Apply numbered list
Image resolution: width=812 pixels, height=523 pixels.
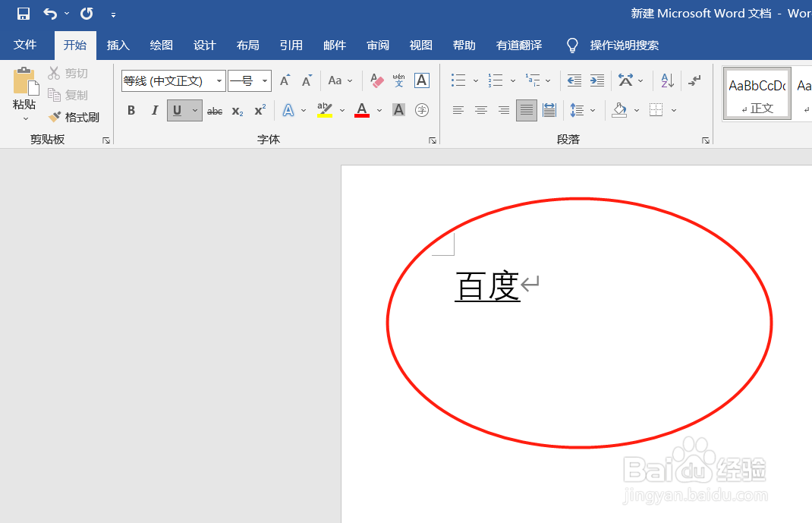(x=495, y=80)
